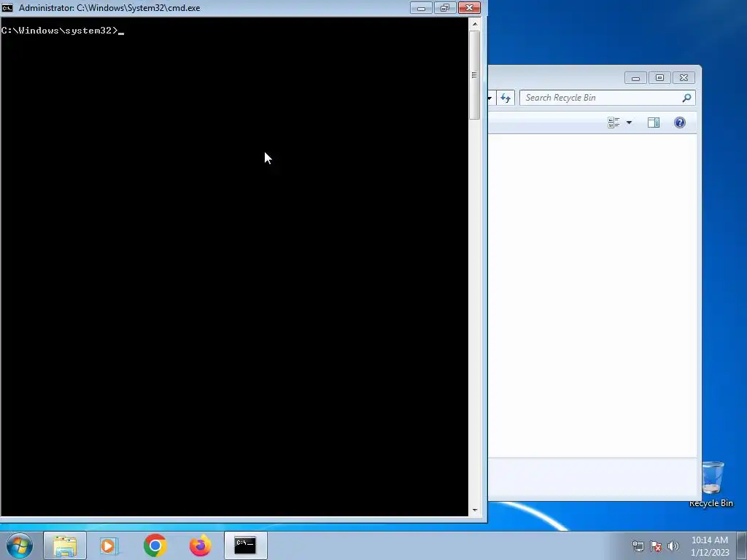Click the C:\Windows\system32> prompt text
747x560 pixels.
pyautogui.click(x=60, y=31)
